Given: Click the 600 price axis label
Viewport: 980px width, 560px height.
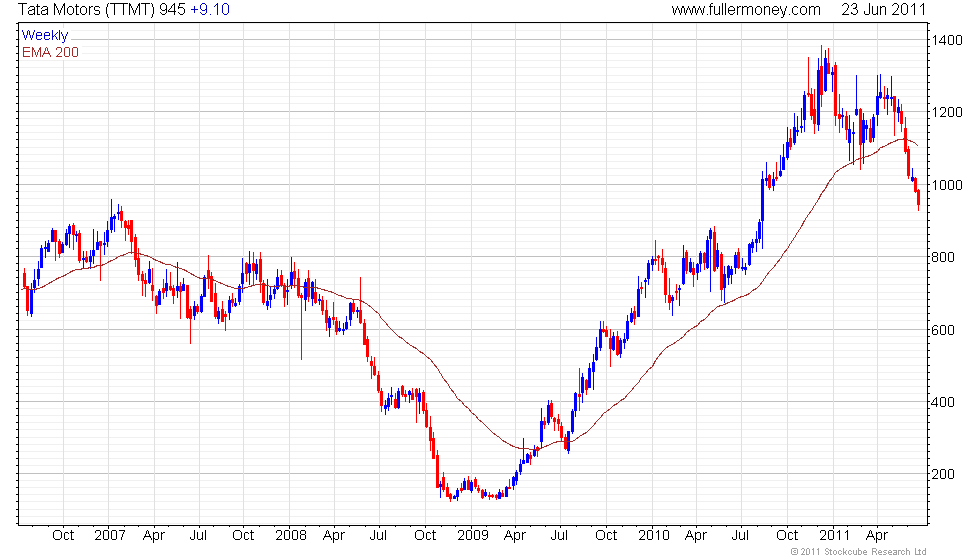Looking at the screenshot, I should click(x=943, y=330).
